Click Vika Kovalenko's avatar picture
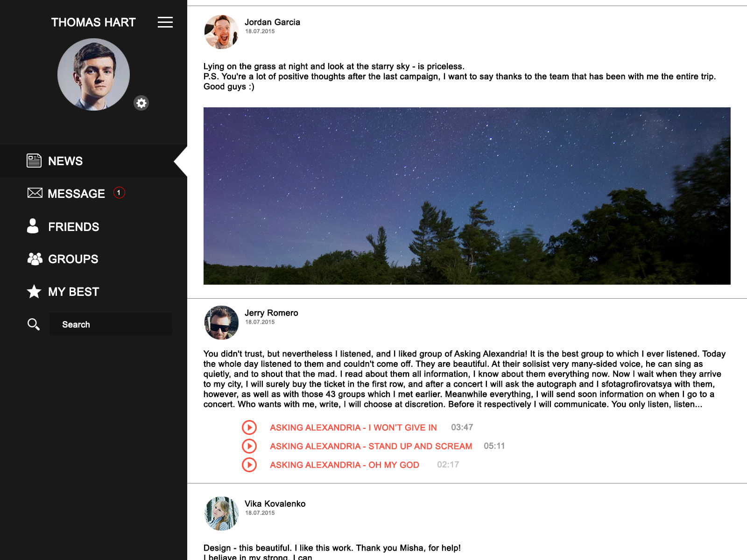The height and width of the screenshot is (560, 747). coord(222,513)
